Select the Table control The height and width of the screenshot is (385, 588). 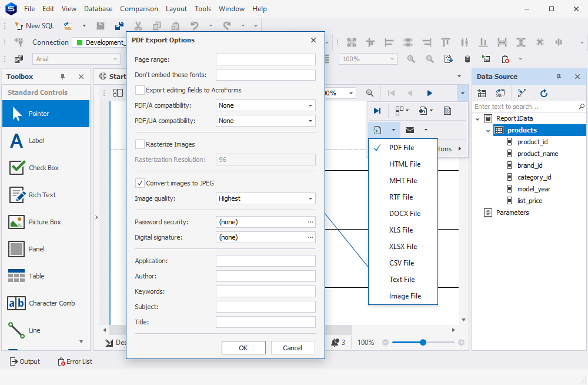pyautogui.click(x=46, y=276)
